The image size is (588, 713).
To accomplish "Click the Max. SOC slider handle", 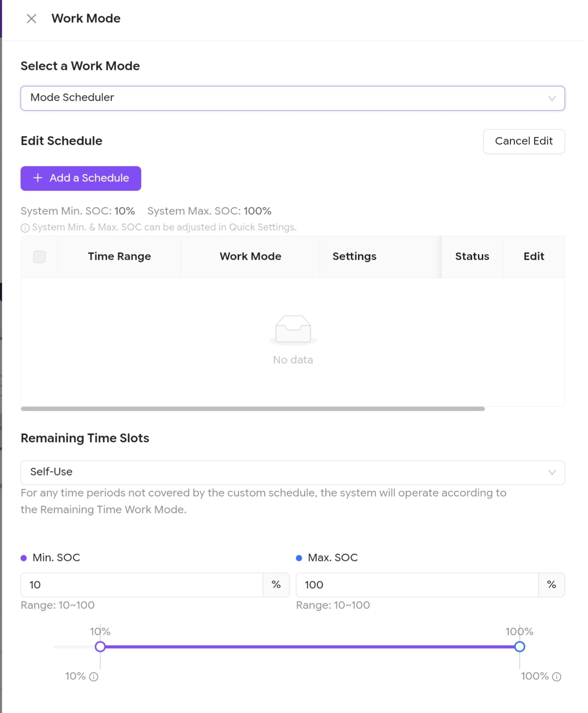I will click(520, 647).
